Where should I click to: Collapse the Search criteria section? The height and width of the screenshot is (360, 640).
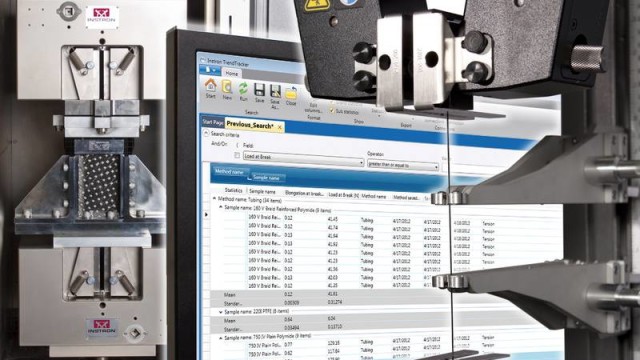pyautogui.click(x=206, y=133)
